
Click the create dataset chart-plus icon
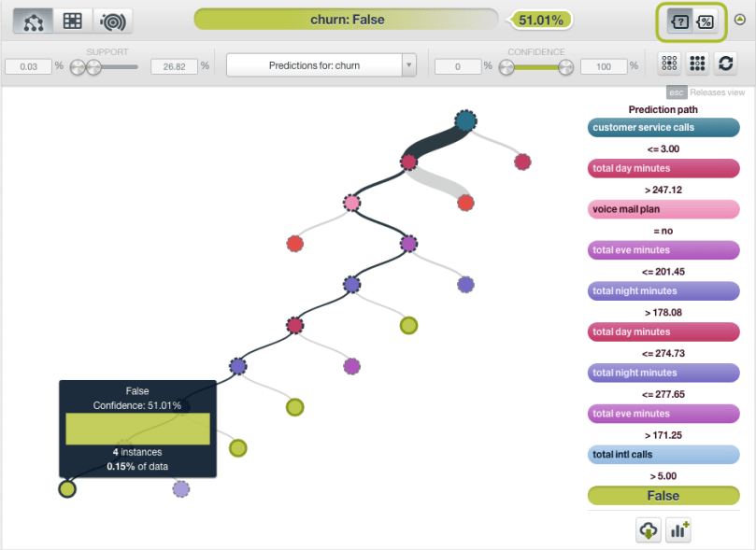678,530
